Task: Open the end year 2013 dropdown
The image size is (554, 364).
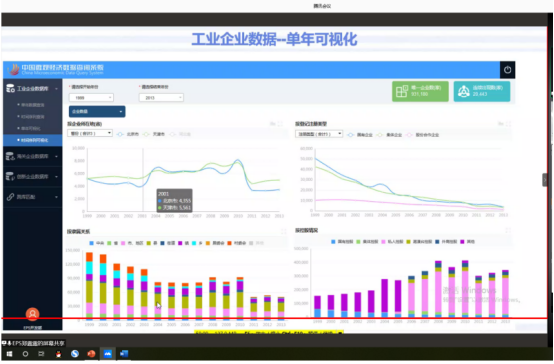Action: coord(161,98)
